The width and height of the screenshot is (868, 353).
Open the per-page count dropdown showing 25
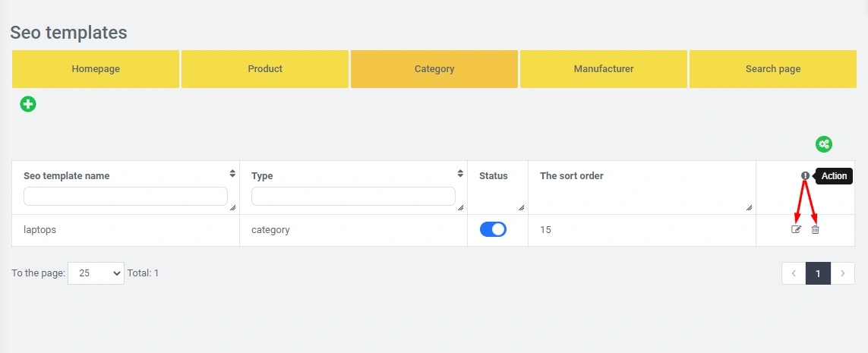(x=96, y=273)
